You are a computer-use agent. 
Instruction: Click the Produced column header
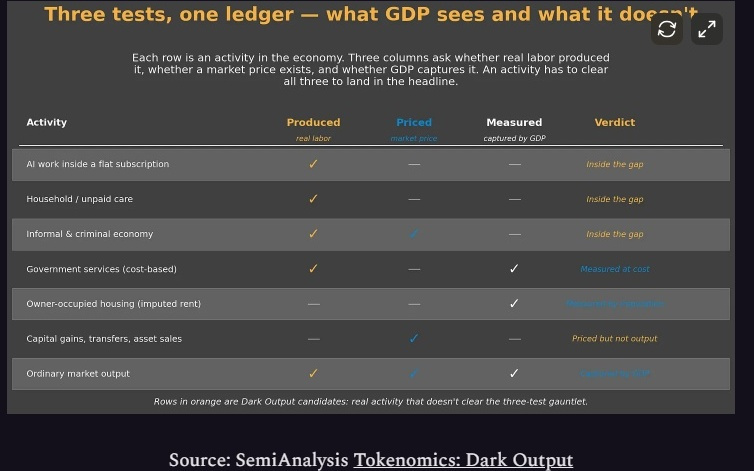(x=314, y=122)
